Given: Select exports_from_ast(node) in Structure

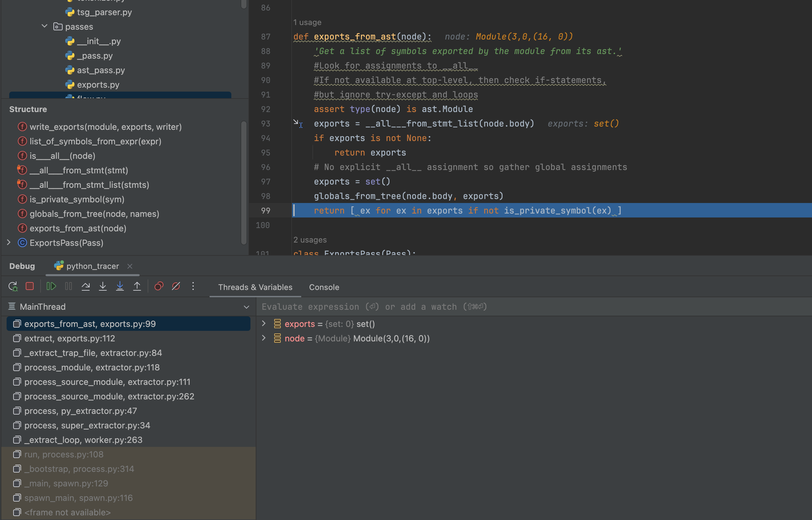Looking at the screenshot, I should [x=78, y=229].
